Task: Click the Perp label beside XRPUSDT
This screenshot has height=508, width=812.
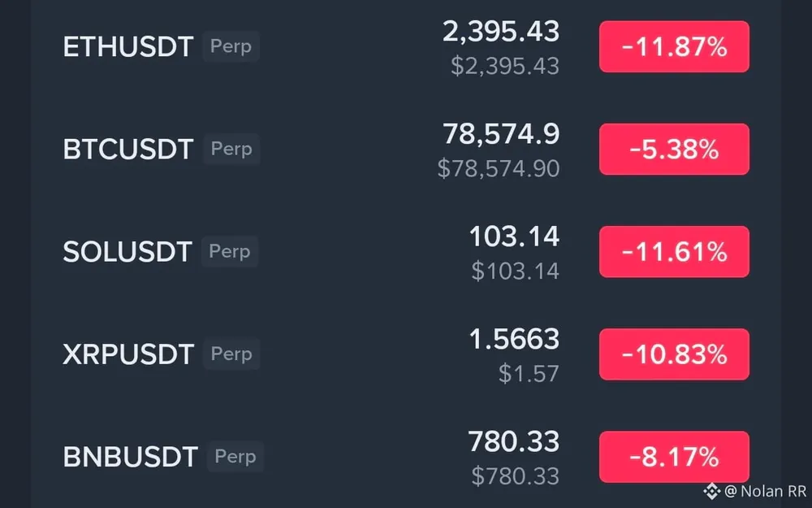Action: (231, 354)
